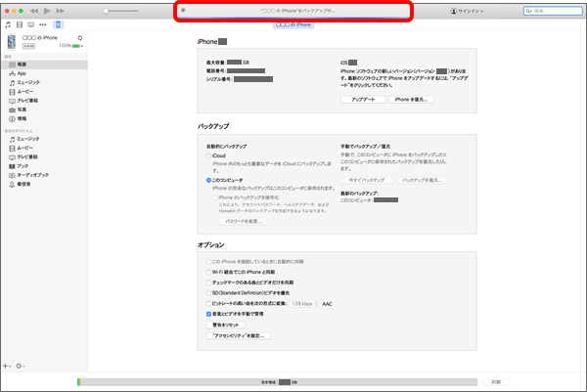Adjust the volume slider knob

coord(106,11)
